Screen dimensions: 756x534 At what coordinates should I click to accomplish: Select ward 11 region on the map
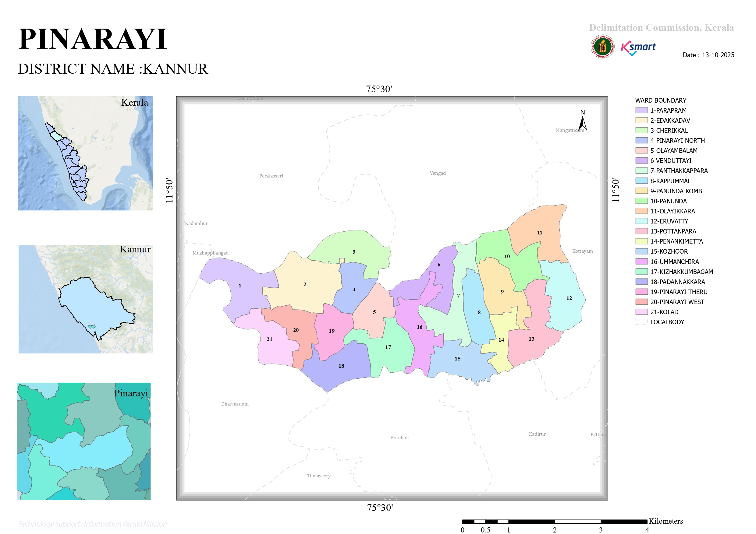[x=539, y=233]
